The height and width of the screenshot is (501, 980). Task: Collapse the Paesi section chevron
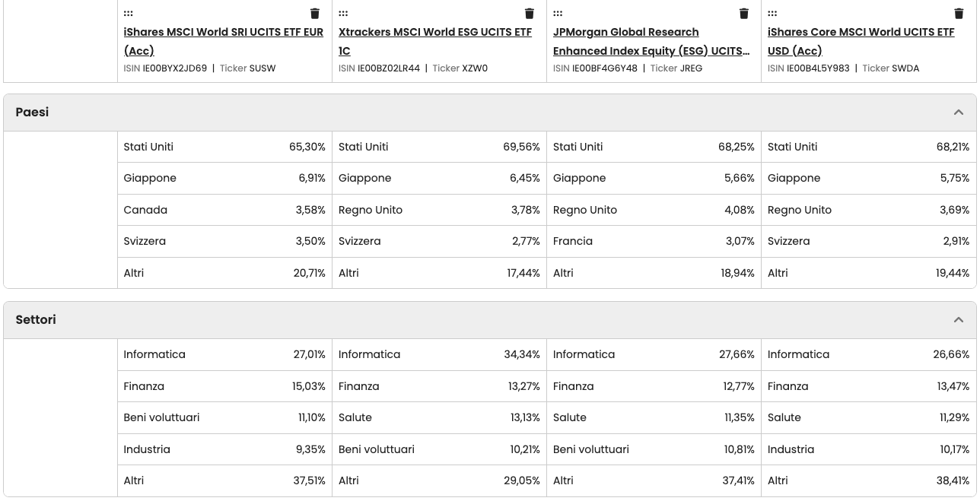tap(958, 113)
